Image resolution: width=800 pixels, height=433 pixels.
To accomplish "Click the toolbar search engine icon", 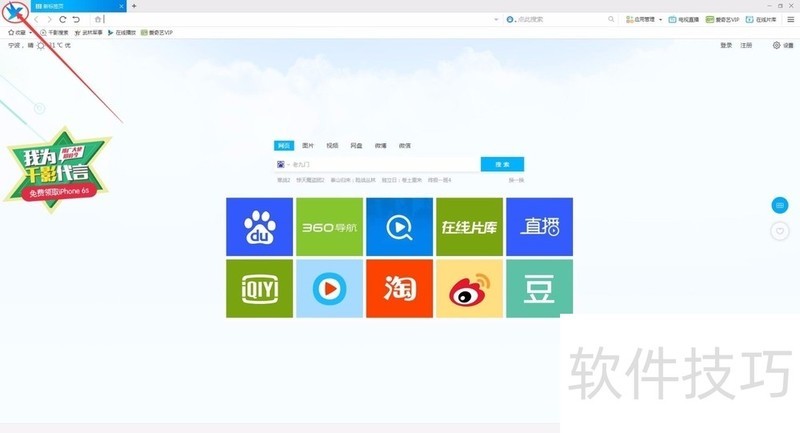I will tap(510, 19).
